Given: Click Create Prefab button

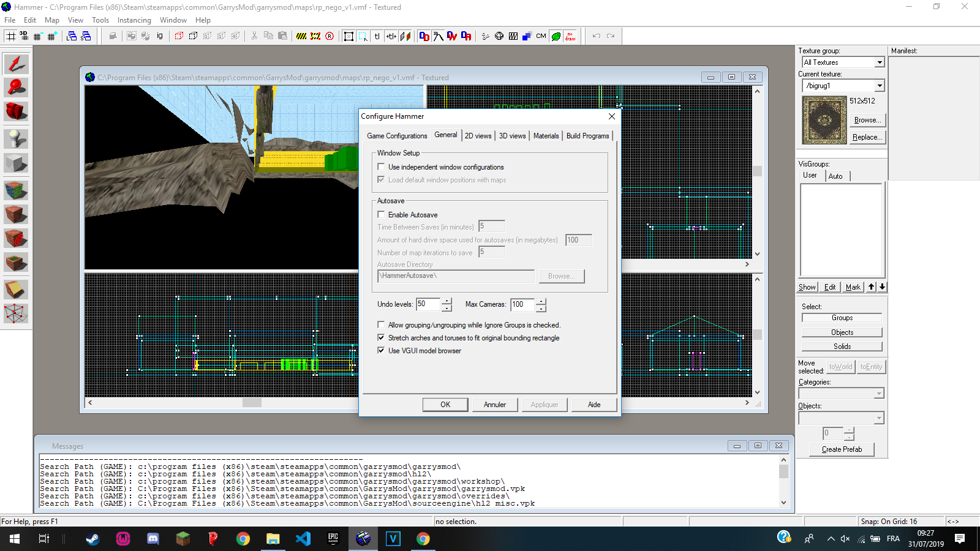Looking at the screenshot, I should pyautogui.click(x=842, y=449).
